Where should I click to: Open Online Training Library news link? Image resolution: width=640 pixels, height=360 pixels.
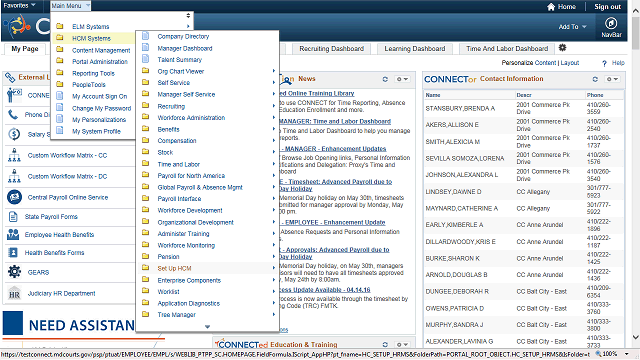tap(317, 93)
